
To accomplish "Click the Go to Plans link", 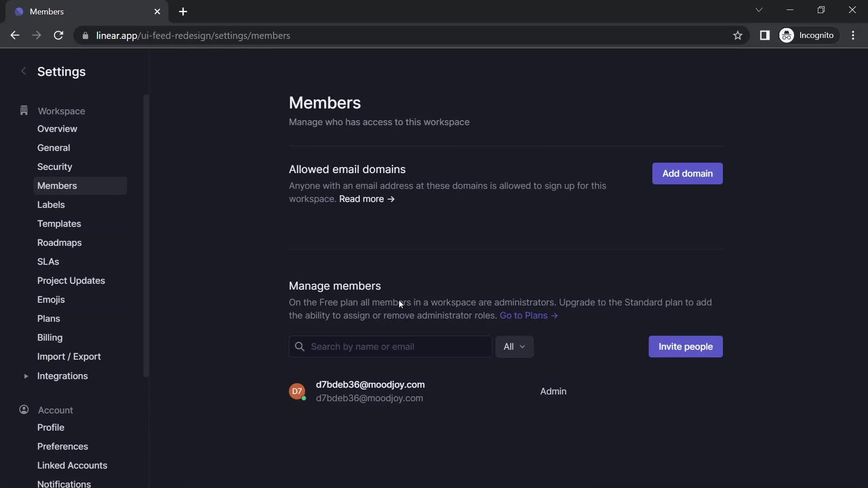I will (527, 314).
